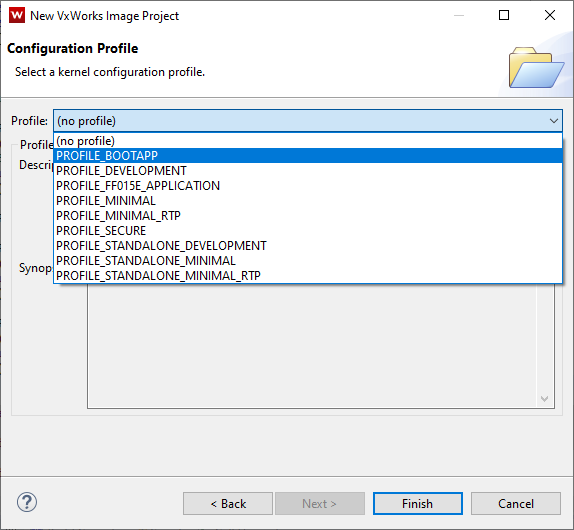Image resolution: width=574 pixels, height=530 pixels.
Task: Select (no profile) in the dropdown list
Action: (308, 141)
